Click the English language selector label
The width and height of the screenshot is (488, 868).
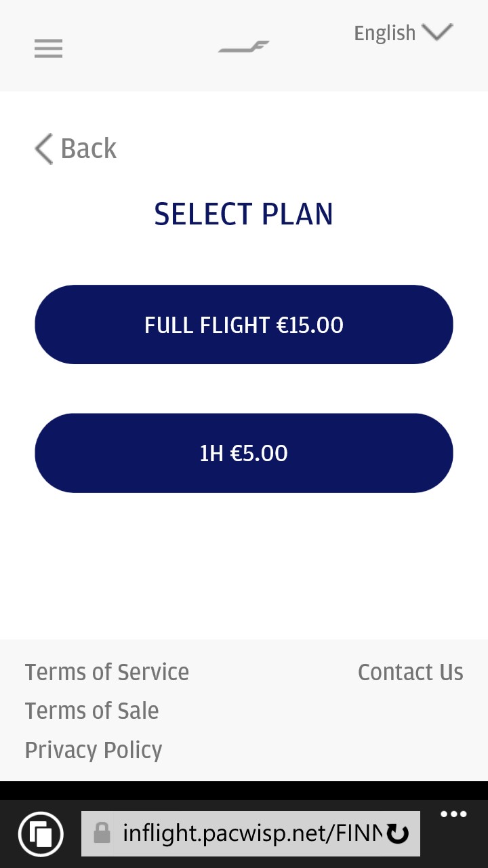384,33
